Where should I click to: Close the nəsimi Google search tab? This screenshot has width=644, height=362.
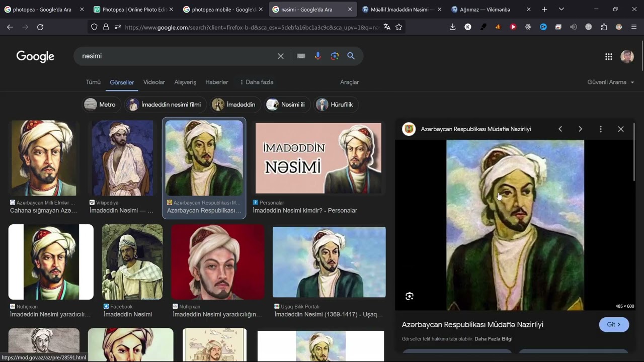point(350,9)
